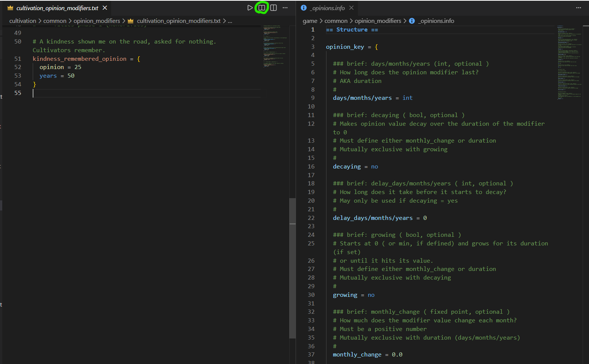
Task: Select 'opinion_modifiers' in right breadcrumb
Action: 378,21
